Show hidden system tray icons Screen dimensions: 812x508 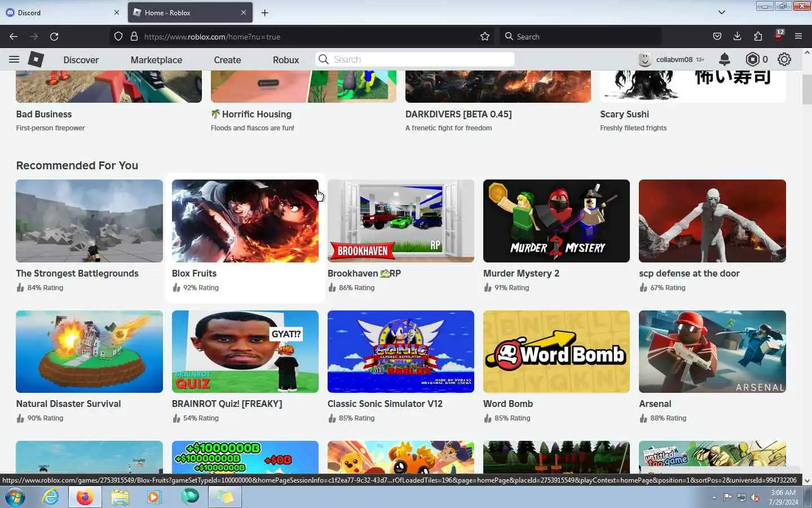714,497
